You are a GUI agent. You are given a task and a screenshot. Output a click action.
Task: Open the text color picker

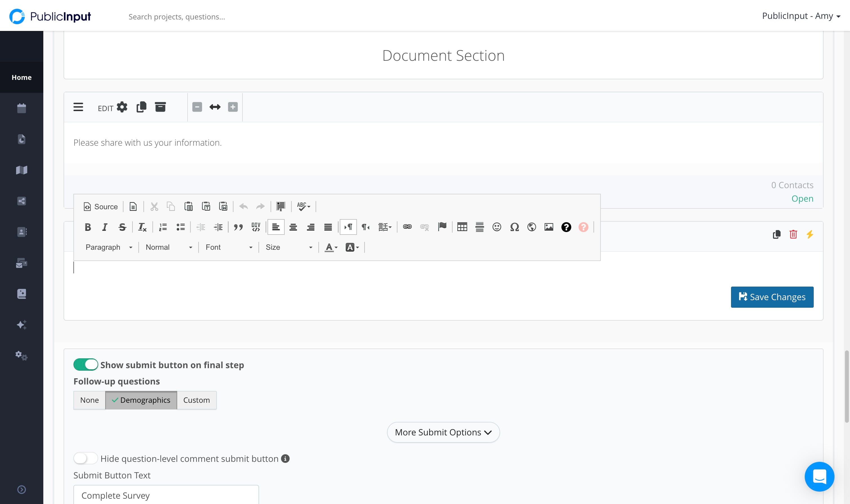point(331,247)
